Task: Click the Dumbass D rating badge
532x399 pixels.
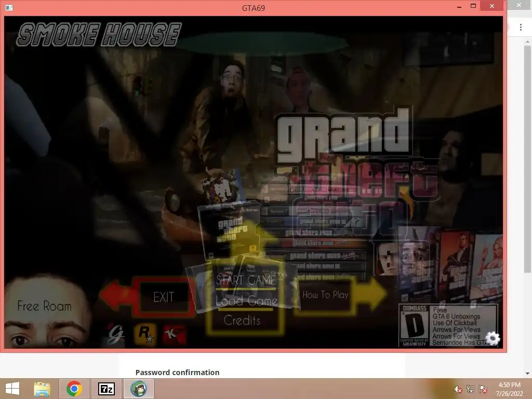Action: [414, 326]
